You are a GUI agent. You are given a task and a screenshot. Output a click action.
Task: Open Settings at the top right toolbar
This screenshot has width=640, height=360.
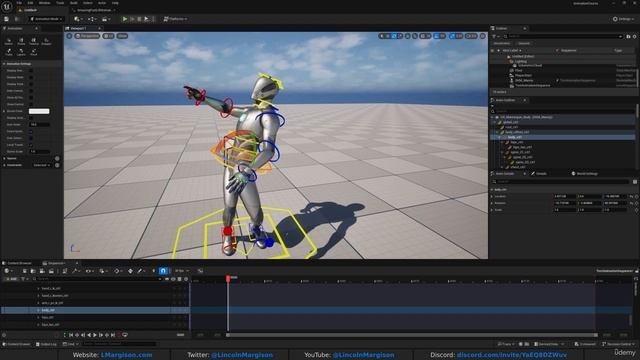[624, 19]
